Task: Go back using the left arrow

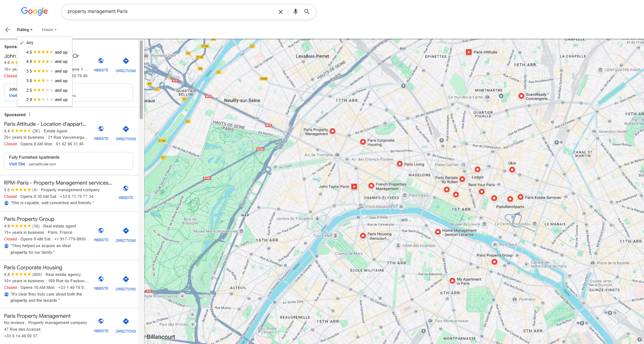Action: (8, 30)
